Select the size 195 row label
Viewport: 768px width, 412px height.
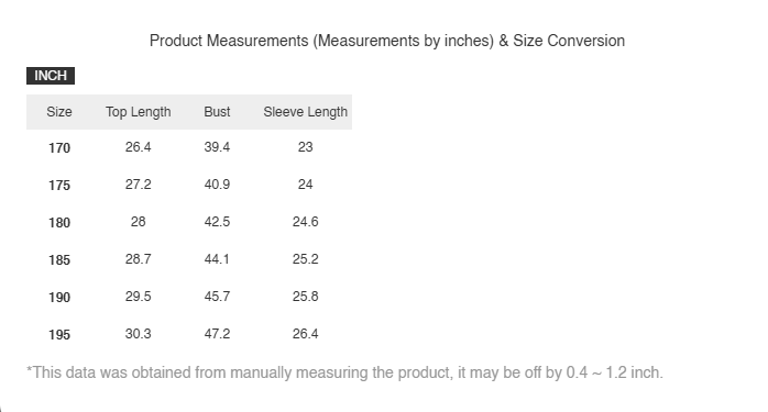(x=59, y=334)
